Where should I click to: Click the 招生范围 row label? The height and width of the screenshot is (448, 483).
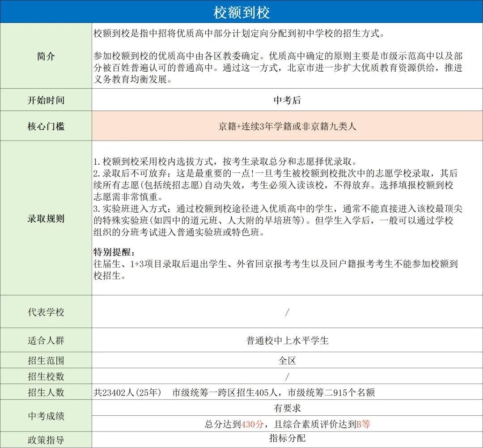46,359
